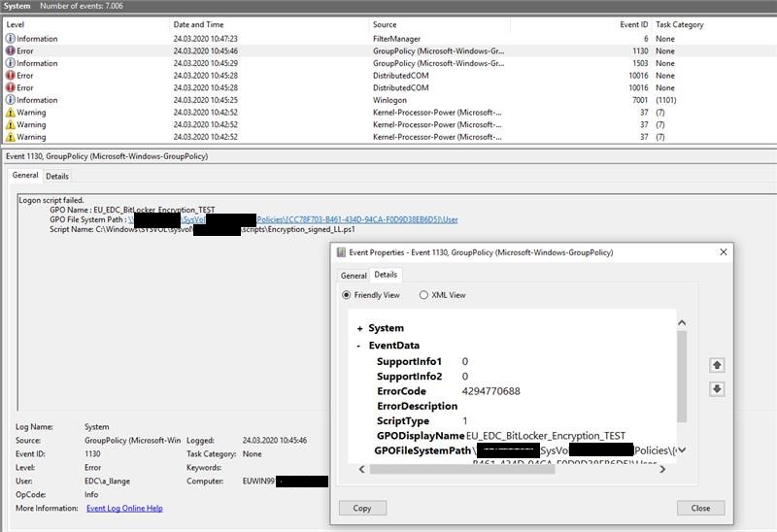Select the XML View radio button
777x532 pixels.
pyautogui.click(x=423, y=295)
